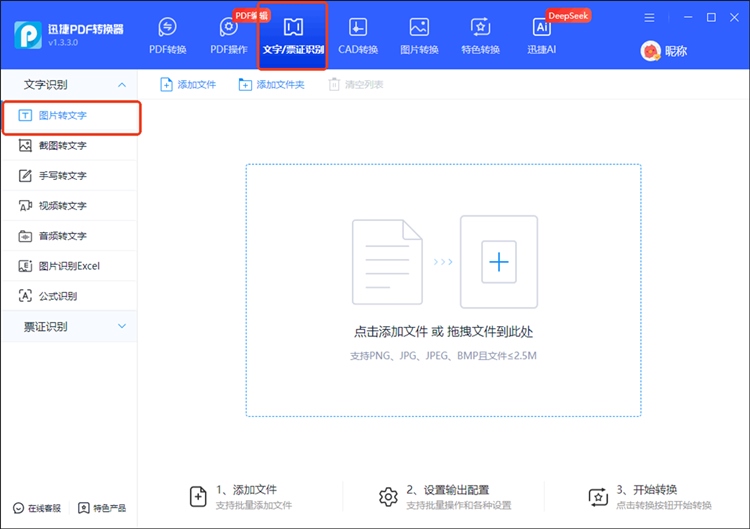Click the 音频转文字 folder icon
Screen dimensions: 750x529
coord(25,236)
